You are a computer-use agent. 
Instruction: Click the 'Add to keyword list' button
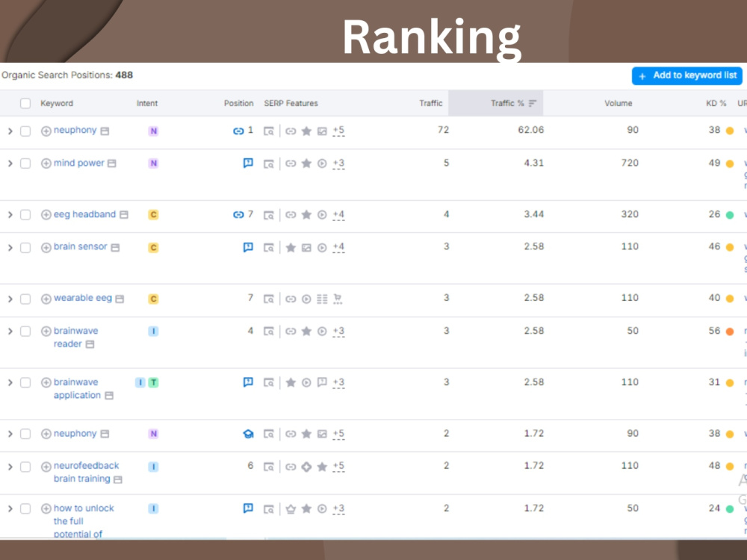687,75
